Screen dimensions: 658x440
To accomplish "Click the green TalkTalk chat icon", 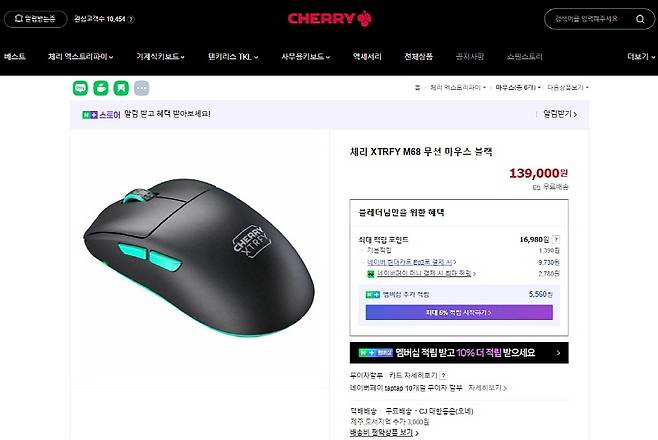I will tap(80, 88).
